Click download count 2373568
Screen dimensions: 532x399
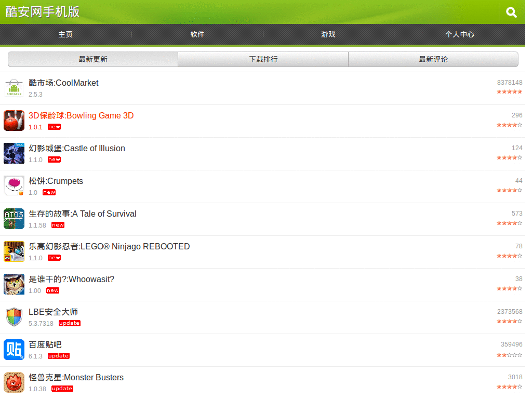pos(510,312)
